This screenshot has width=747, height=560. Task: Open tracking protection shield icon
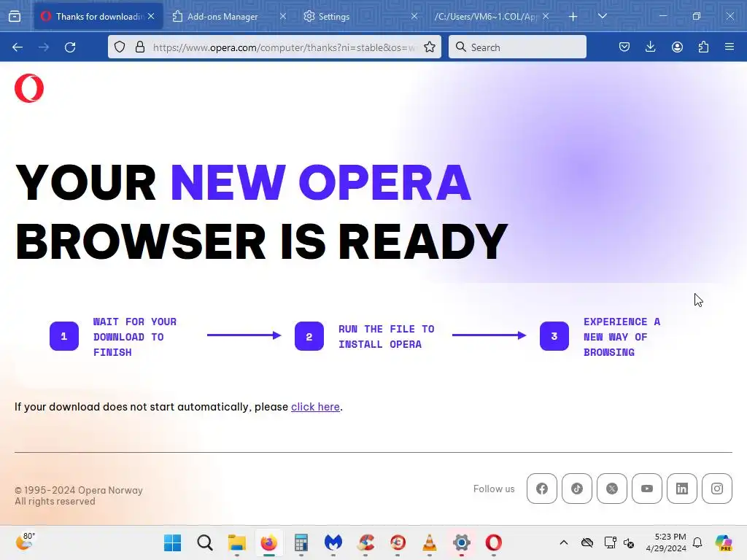120,47
